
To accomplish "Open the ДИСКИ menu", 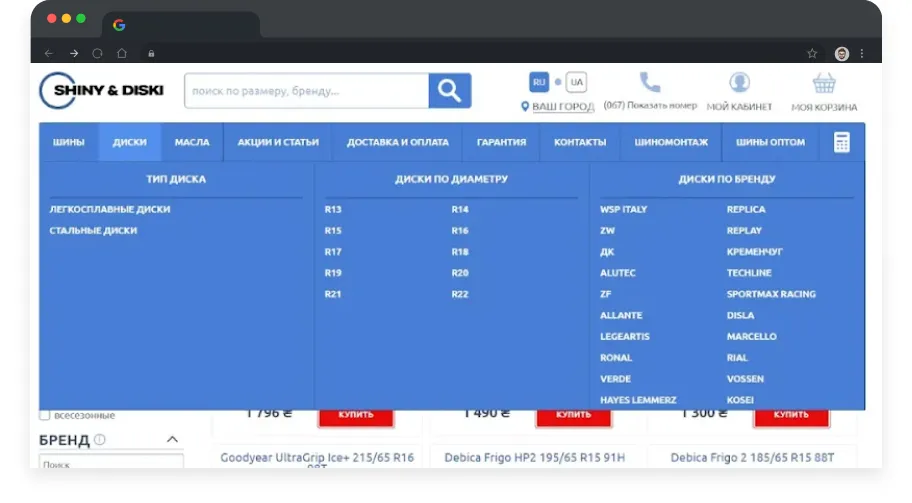I will (130, 142).
